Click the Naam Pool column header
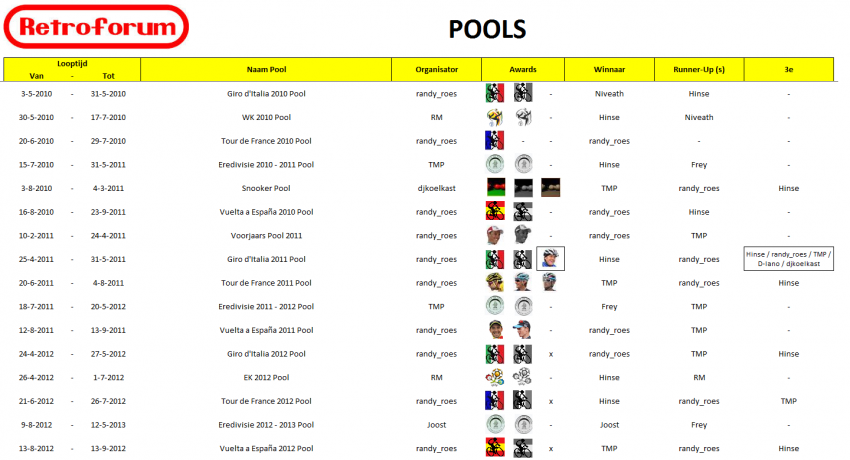Viewport: 850px width, 460px height. tap(269, 70)
